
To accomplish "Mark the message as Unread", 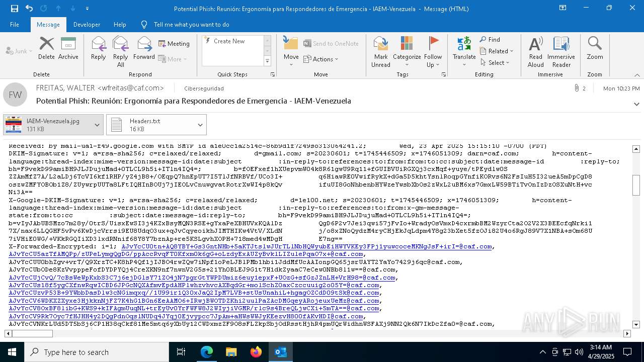I will pyautogui.click(x=381, y=52).
